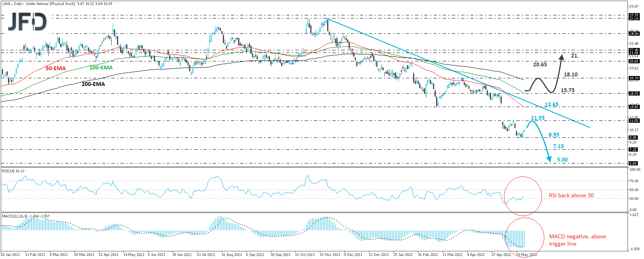The image size is (644, 259).
Task: Click the blue 7.15 level annotation
Action: click(558, 146)
